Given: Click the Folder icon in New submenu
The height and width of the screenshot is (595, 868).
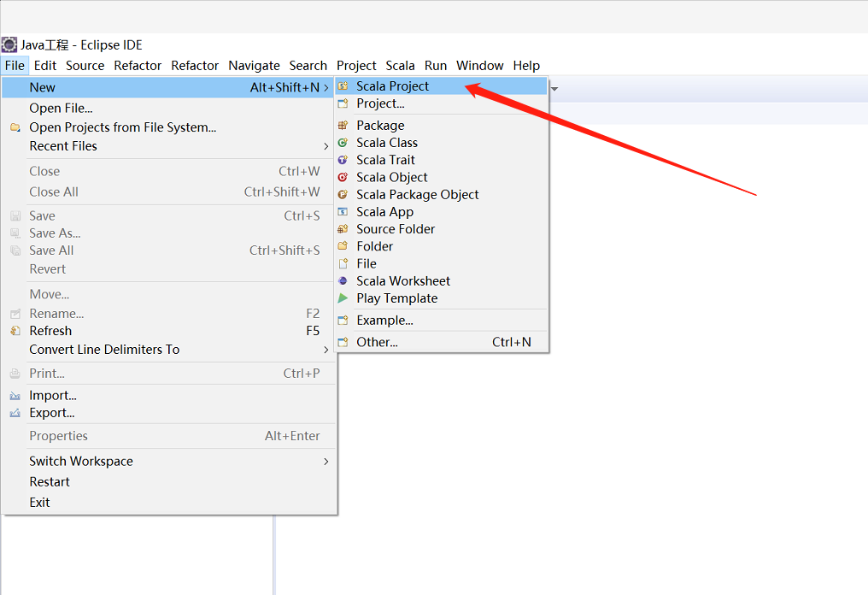Looking at the screenshot, I should (343, 246).
